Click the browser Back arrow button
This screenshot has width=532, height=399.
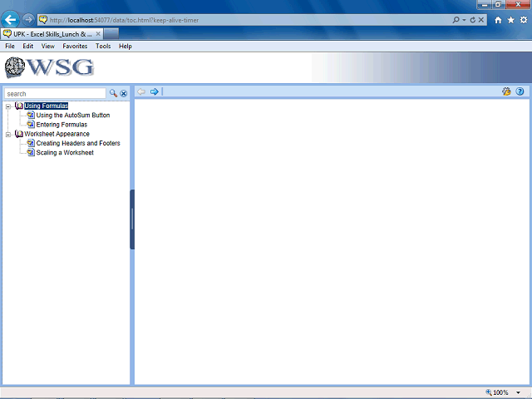(11, 20)
